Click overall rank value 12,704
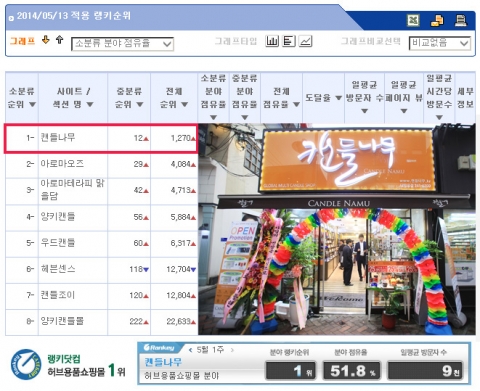The image size is (480, 391). [x=178, y=269]
